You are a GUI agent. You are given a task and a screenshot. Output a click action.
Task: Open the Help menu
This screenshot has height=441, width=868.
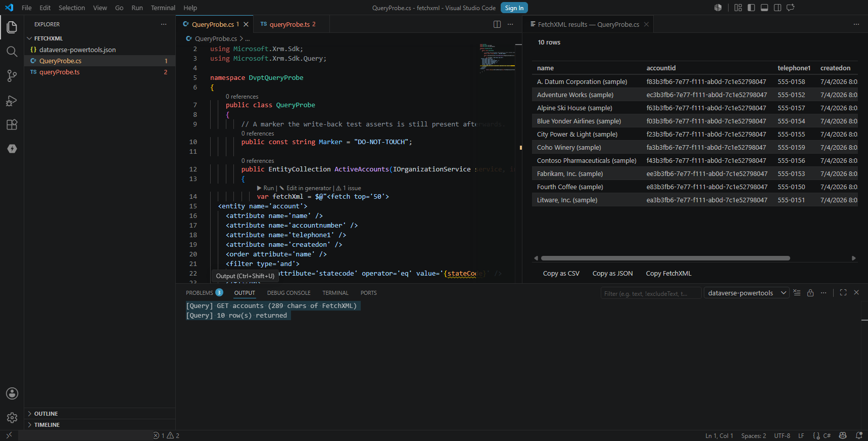coord(190,8)
